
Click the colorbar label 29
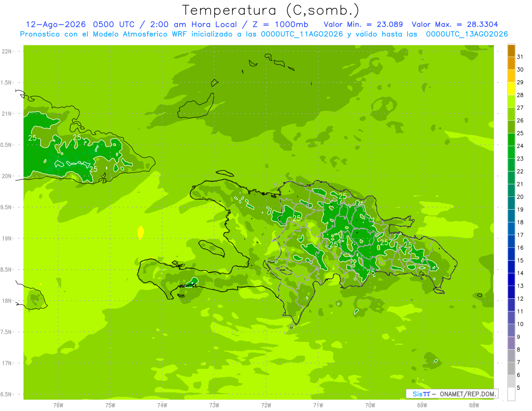tap(520, 82)
